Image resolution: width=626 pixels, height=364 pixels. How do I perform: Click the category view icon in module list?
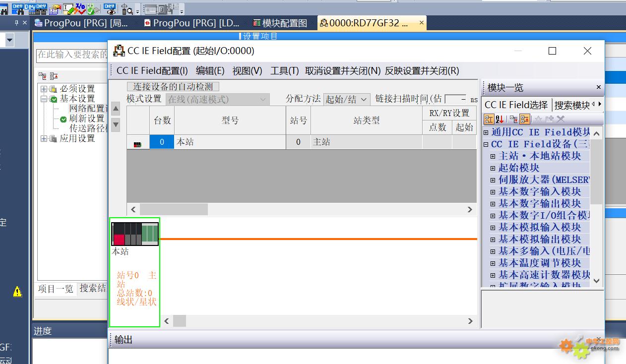[x=488, y=119]
